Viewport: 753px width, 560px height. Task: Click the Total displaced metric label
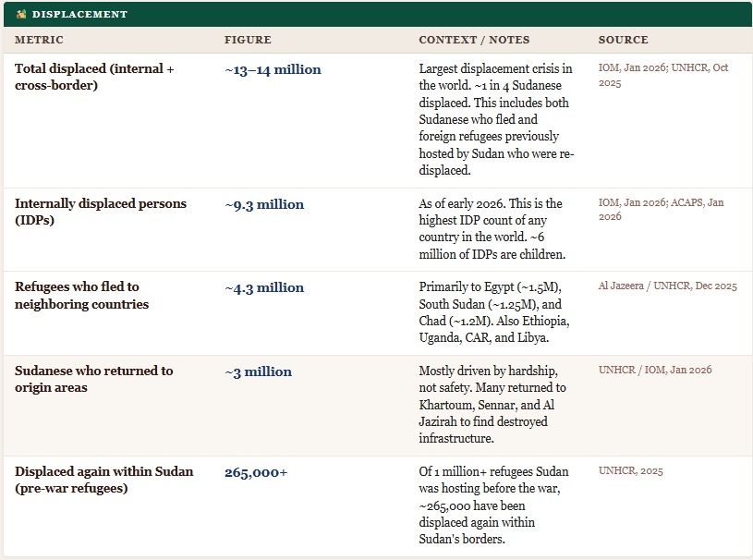point(94,77)
